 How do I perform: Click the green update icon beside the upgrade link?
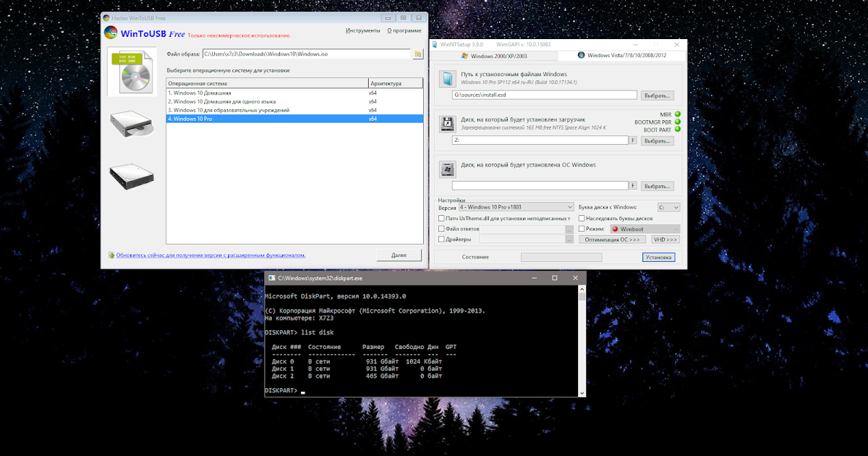coord(111,255)
